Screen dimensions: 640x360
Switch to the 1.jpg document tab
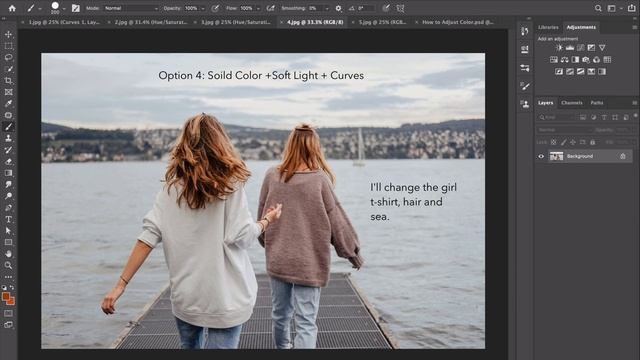pos(64,22)
